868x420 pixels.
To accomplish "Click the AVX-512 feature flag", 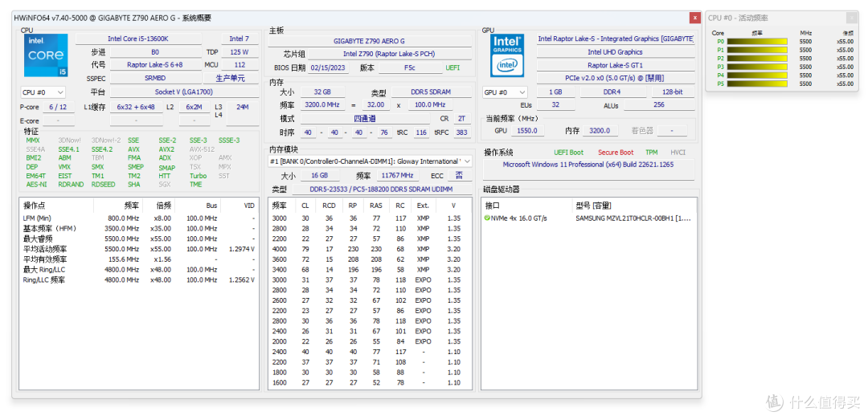I will [x=202, y=149].
